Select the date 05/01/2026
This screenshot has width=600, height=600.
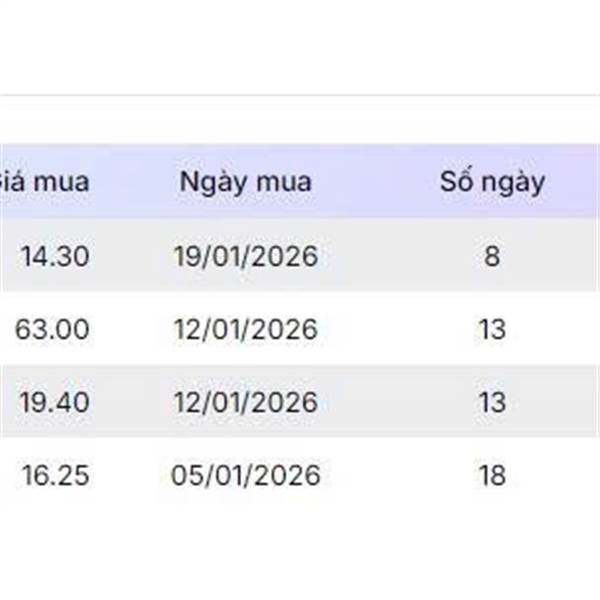245,475
